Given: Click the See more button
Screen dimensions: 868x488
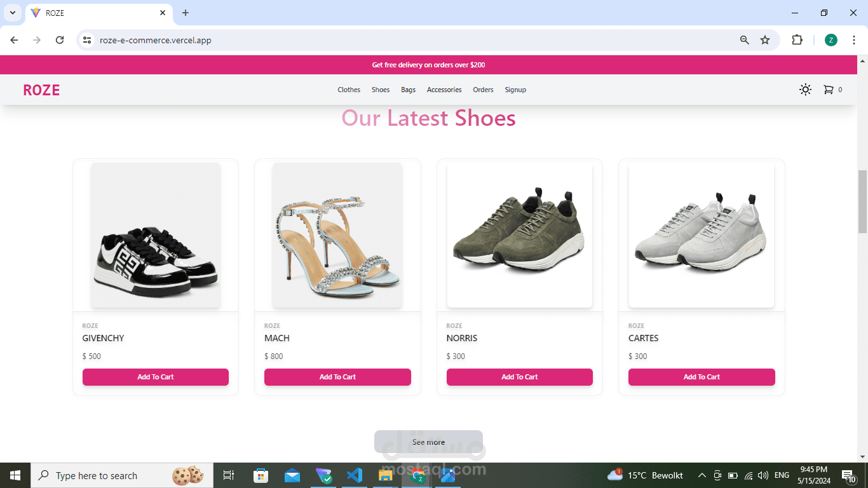Looking at the screenshot, I should (428, 442).
